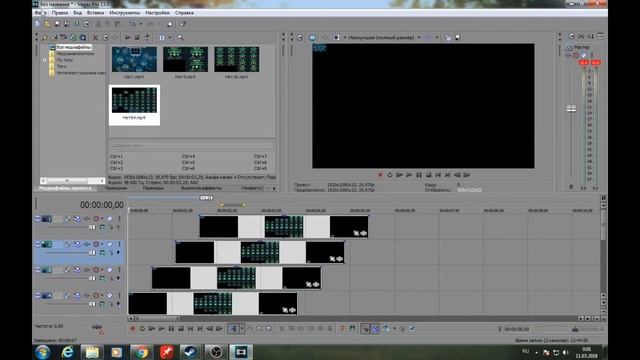
Task: Click the Cut icon in the main toolbar
Action: click(x=98, y=24)
